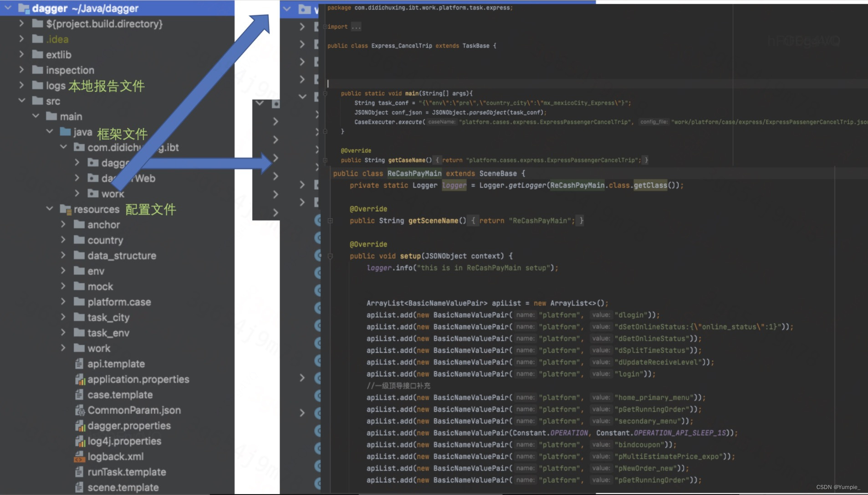This screenshot has width=868, height=495.
Task: Collapse the src folder chevron
Action: [21, 100]
